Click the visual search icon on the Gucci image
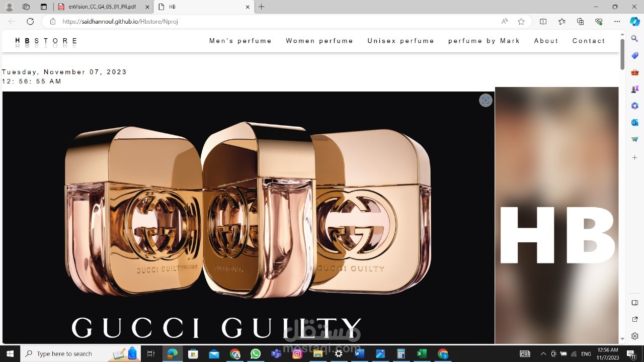This screenshot has height=362, width=644. [486, 101]
